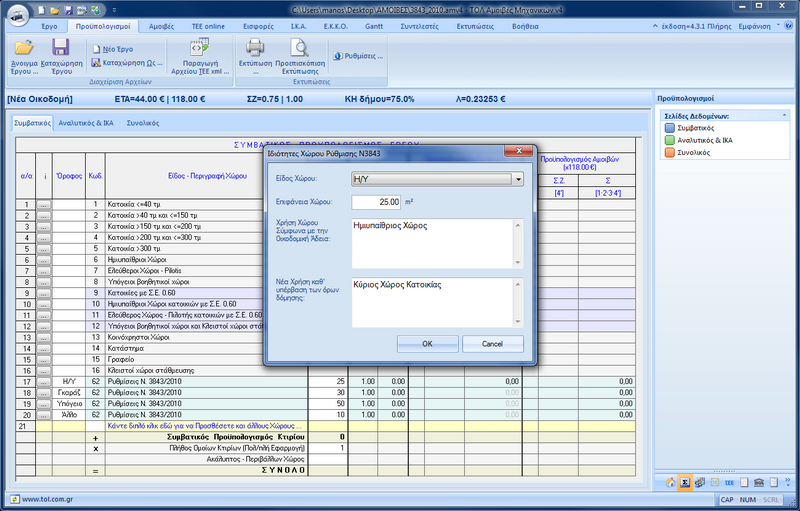
Task: Open Προεπισκόπηση Εκτύπωσης print preview
Action: click(299, 49)
